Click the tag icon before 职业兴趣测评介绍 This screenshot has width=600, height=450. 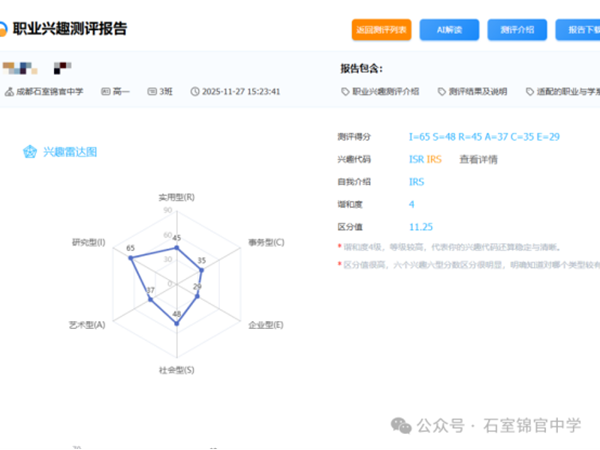click(x=345, y=92)
